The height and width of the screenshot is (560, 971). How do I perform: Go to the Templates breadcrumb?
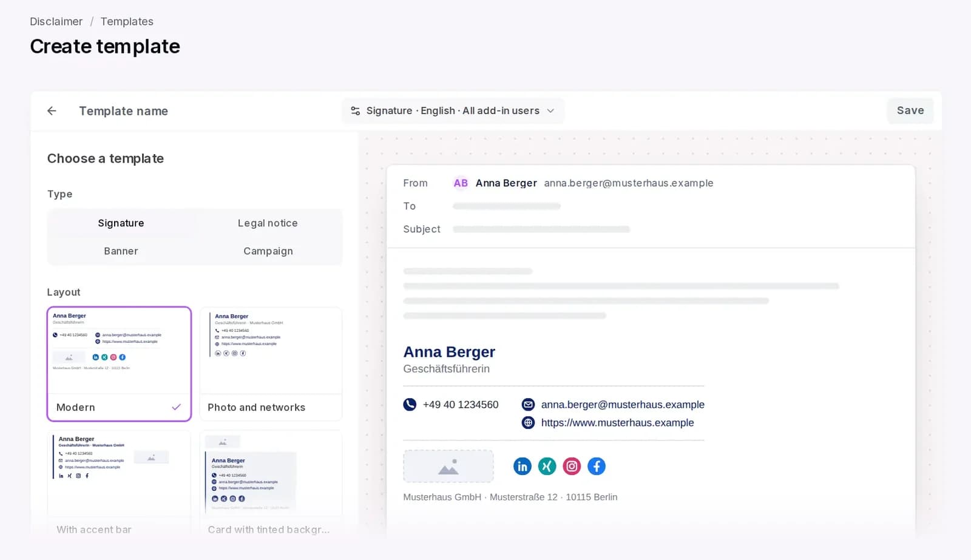point(127,21)
